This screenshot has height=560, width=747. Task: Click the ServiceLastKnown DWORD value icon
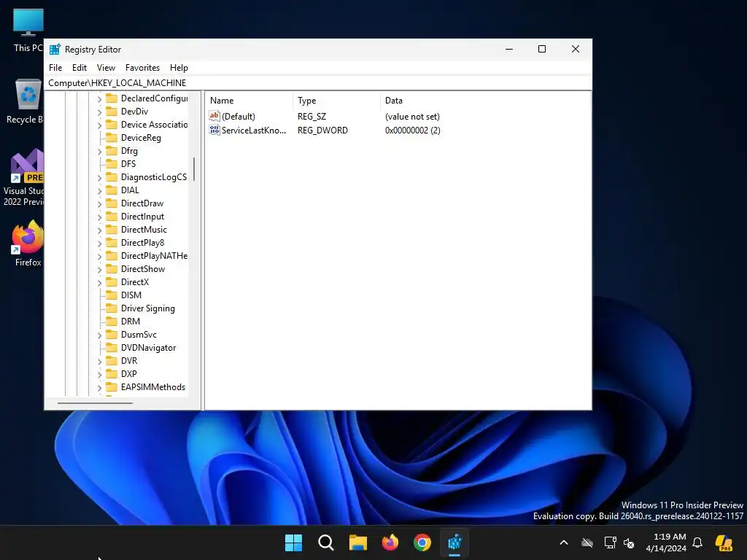pyautogui.click(x=214, y=130)
